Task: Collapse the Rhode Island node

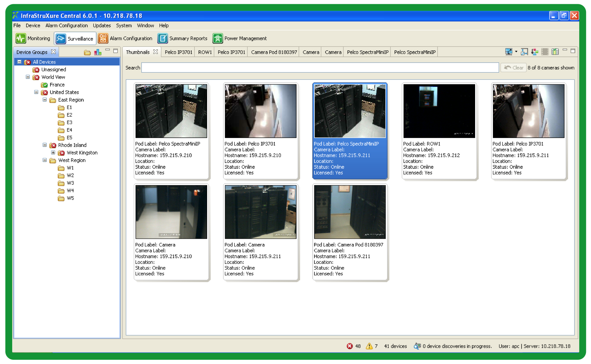Action: tap(45, 145)
